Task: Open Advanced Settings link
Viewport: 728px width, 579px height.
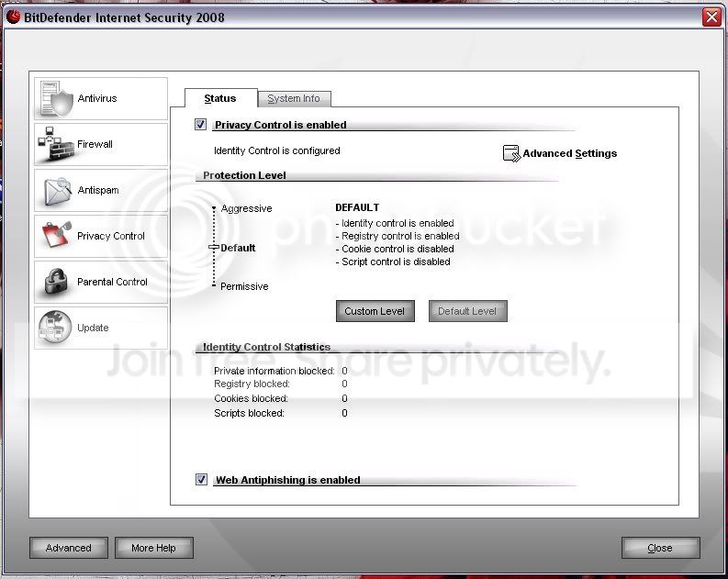Action: 570,153
